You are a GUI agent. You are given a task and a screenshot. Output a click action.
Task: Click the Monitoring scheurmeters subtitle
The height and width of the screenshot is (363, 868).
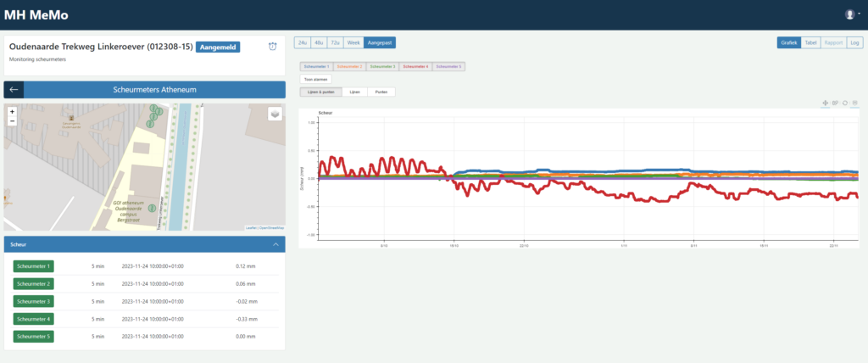click(37, 59)
